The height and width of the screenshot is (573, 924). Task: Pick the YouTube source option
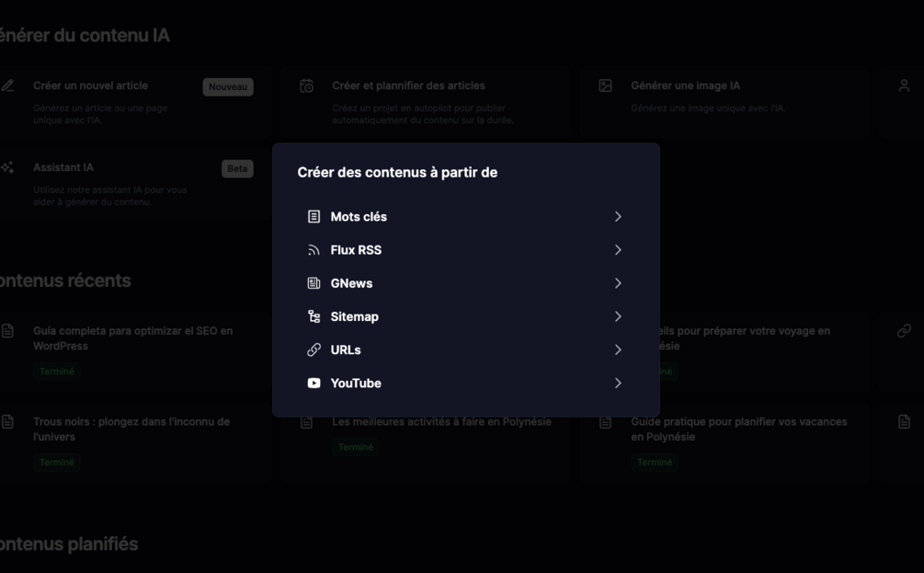[465, 384]
